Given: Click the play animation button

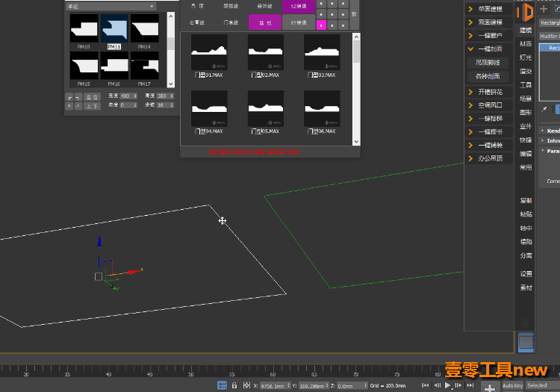Looking at the screenshot, I should pyautogui.click(x=447, y=385).
